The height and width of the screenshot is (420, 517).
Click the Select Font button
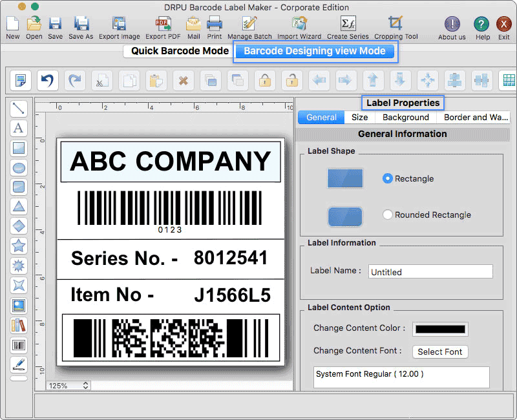click(x=440, y=352)
